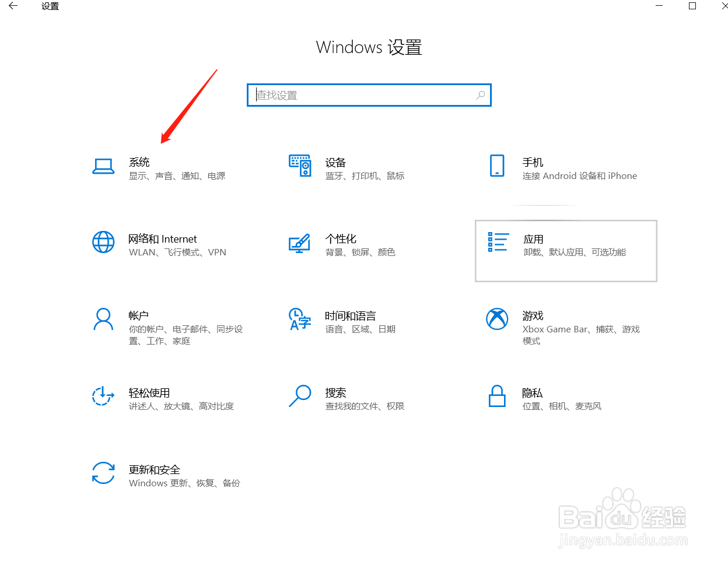Select the 游戏 category title
Image resolution: width=728 pixels, height=565 pixels.
pyautogui.click(x=533, y=315)
